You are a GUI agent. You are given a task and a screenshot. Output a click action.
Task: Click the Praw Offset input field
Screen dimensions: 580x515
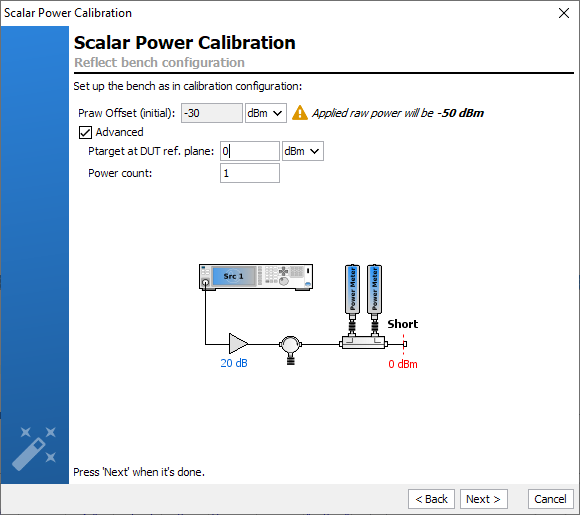tap(212, 113)
